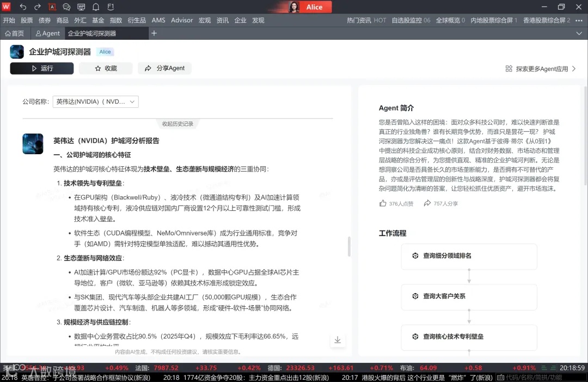Open the 发现 menu
588x382 pixels.
pos(258,20)
